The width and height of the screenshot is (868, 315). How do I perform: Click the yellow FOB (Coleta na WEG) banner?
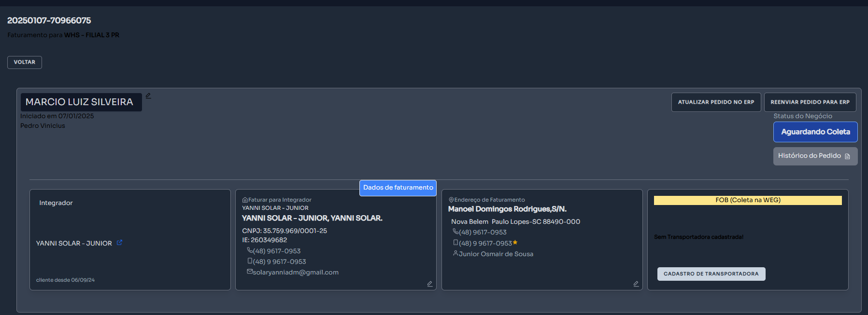point(747,200)
